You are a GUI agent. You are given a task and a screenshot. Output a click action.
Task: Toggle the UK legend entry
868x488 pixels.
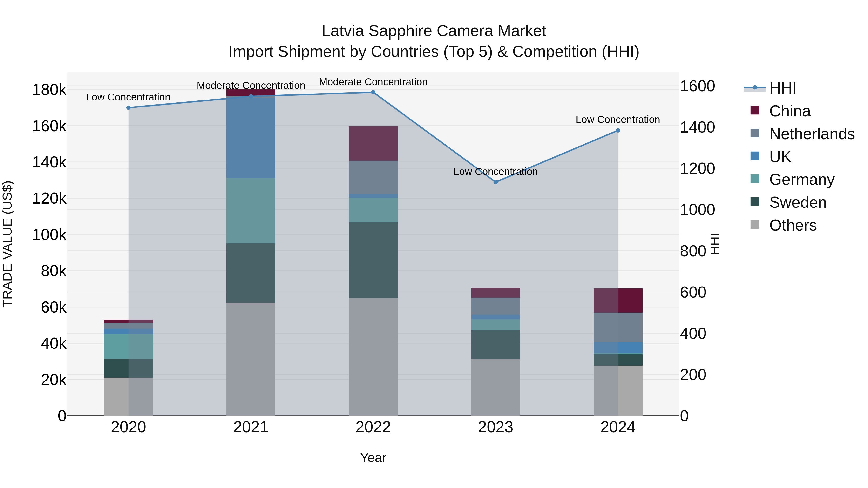tap(771, 157)
